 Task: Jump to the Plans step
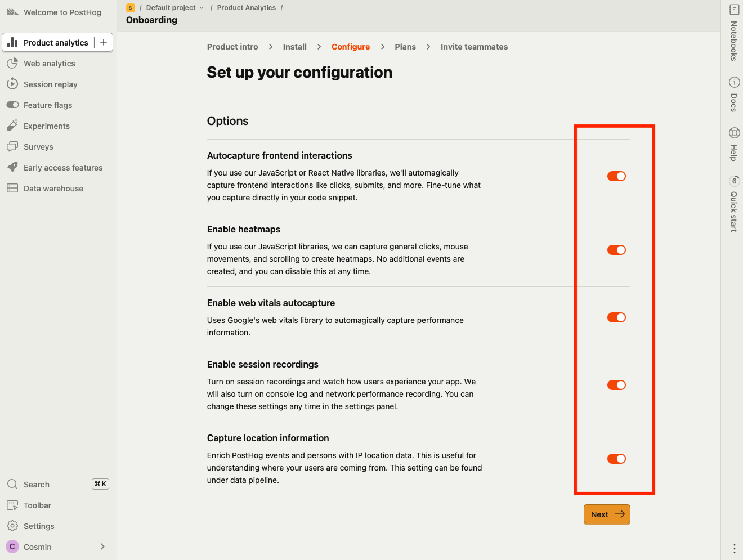tap(405, 47)
